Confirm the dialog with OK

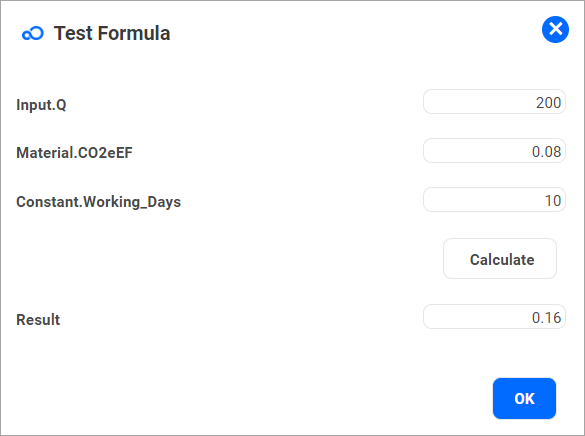tap(524, 398)
